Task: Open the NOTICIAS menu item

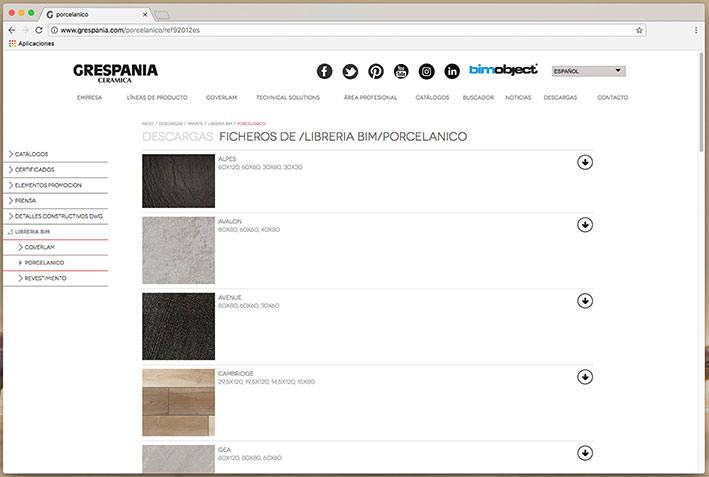Action: [x=518, y=97]
